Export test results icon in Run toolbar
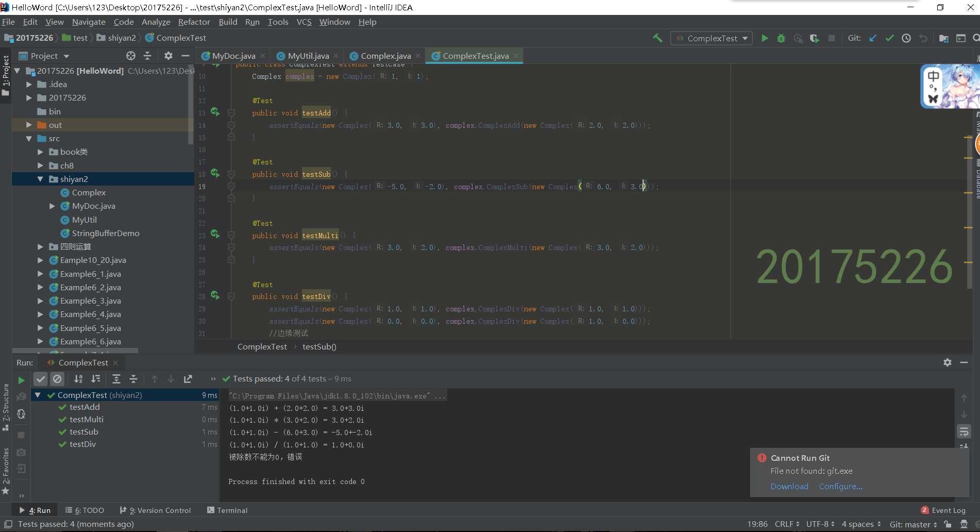The height and width of the screenshot is (532, 980). (x=188, y=379)
